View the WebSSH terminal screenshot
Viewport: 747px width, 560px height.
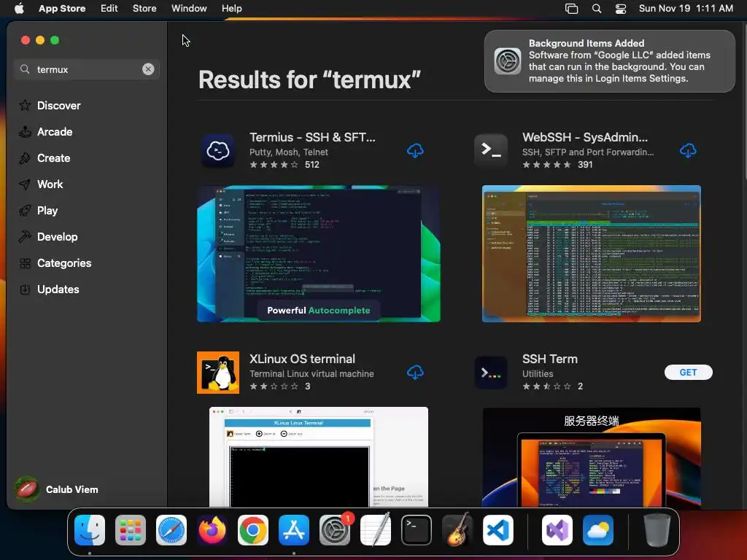coord(591,254)
